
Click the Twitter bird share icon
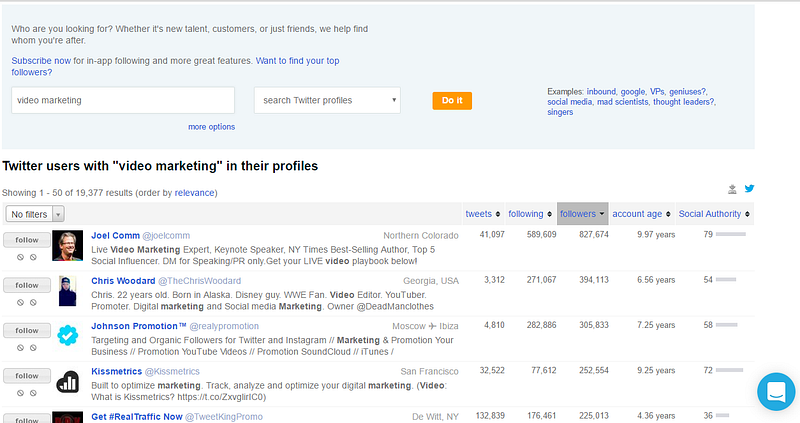tap(749, 189)
